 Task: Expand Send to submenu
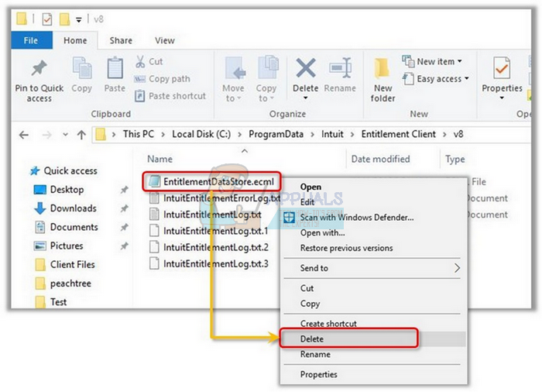tap(374, 268)
